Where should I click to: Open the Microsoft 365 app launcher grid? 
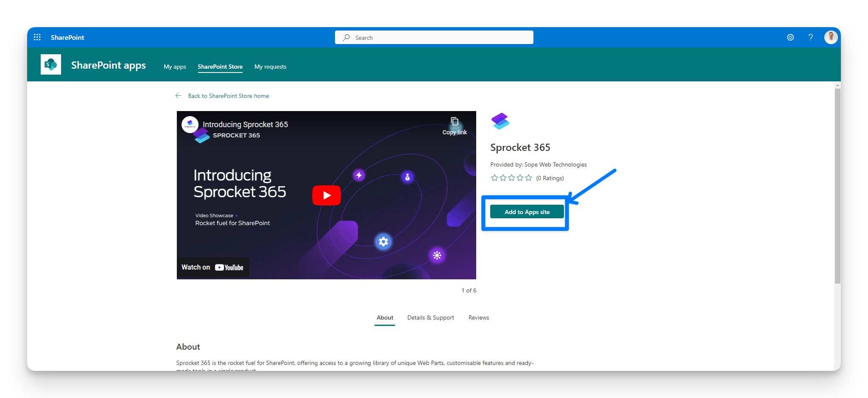(x=37, y=37)
